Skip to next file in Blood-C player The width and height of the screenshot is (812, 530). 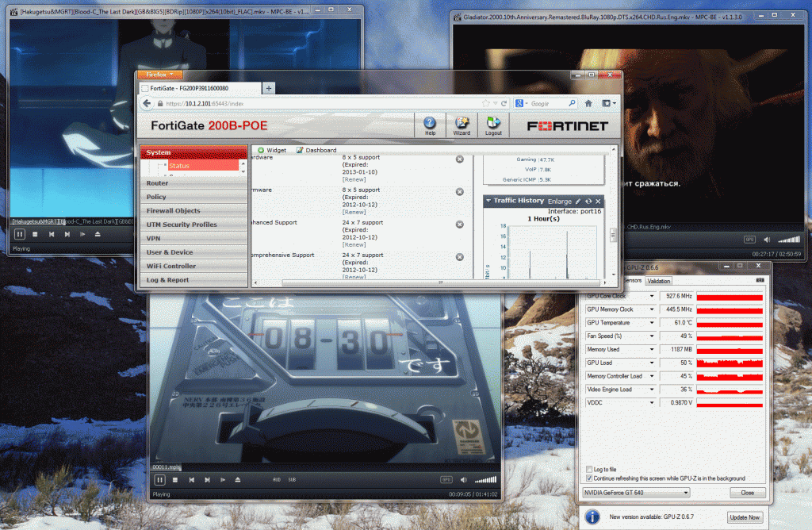67,235
